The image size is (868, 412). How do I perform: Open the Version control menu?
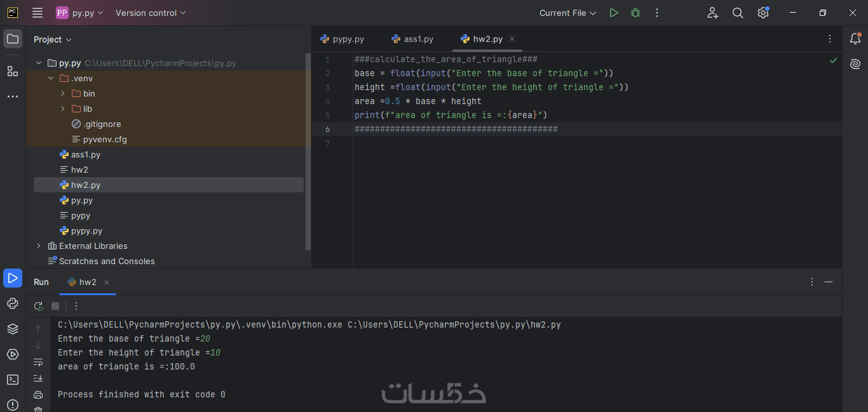(x=151, y=13)
